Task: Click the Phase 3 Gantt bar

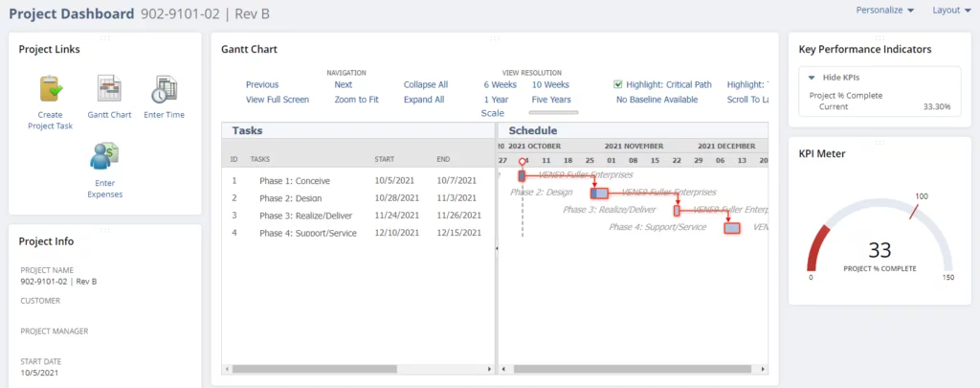Action: click(x=677, y=211)
